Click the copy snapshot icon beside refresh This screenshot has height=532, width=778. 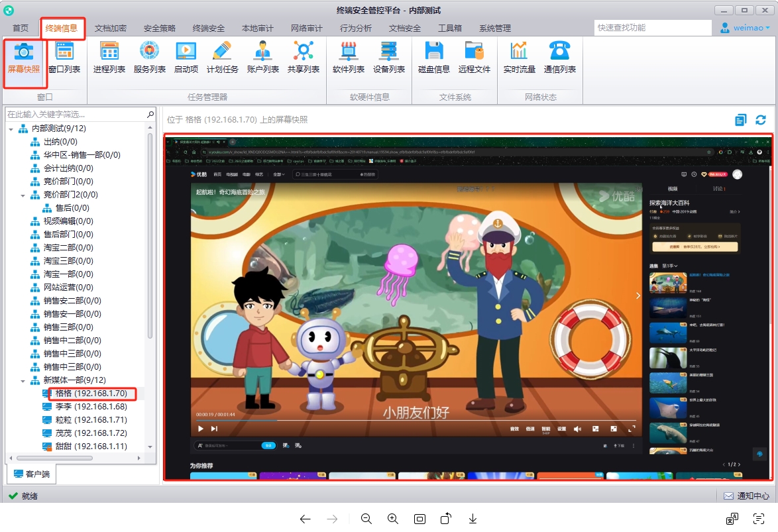pyautogui.click(x=740, y=120)
